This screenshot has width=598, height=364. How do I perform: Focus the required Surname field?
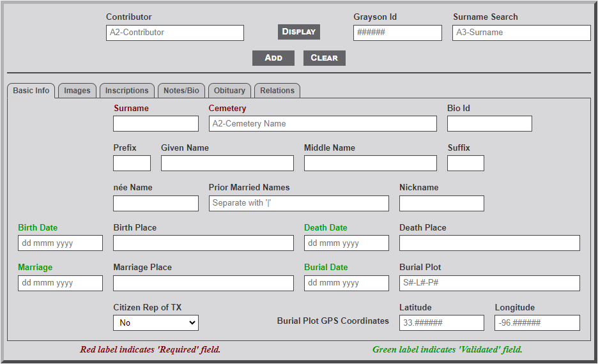[156, 124]
